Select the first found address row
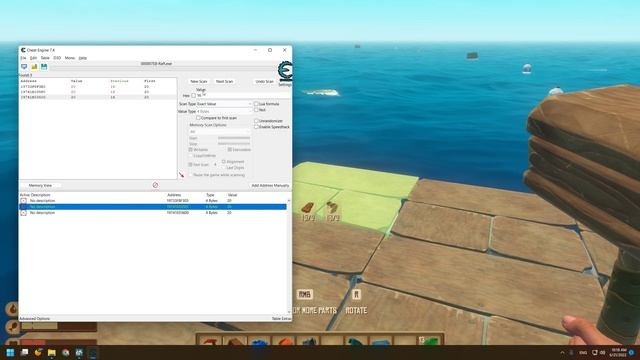Image resolution: width=640 pixels, height=360 pixels. point(98,87)
